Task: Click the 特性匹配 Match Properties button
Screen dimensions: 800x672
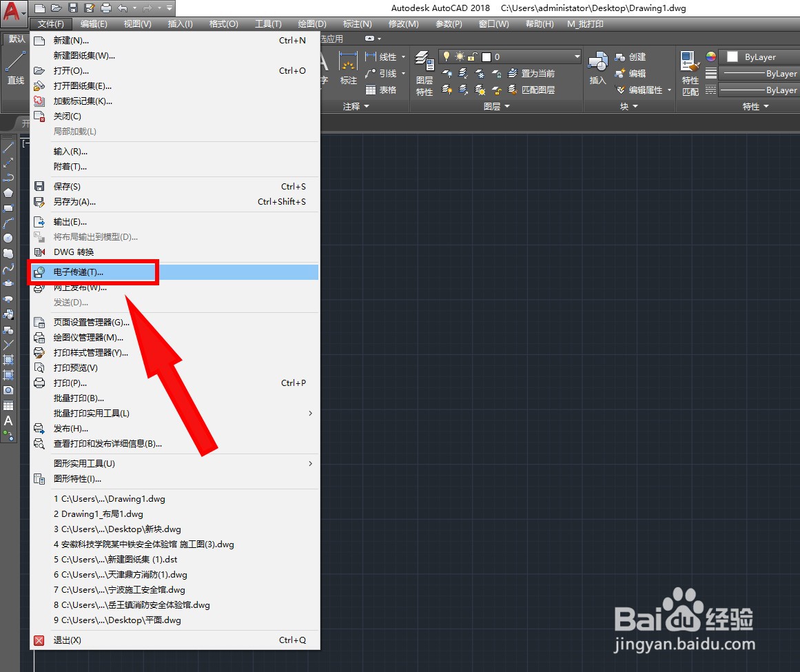Action: (x=690, y=74)
